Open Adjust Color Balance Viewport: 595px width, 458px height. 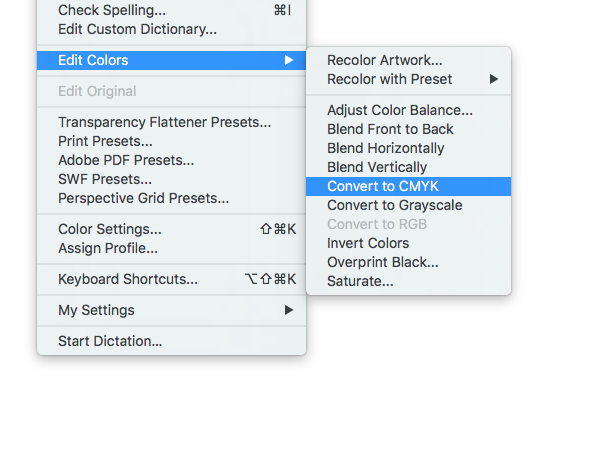(408, 110)
